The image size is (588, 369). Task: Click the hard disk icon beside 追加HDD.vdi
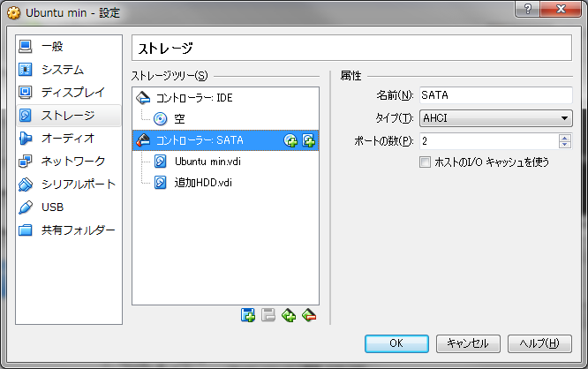(161, 183)
